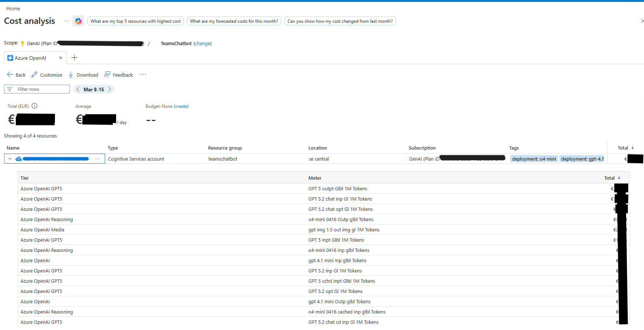The height and width of the screenshot is (330, 644).
Task: Select GPT 5.2 inp Gl 1M Tokens meter
Action: pyautogui.click(x=335, y=271)
